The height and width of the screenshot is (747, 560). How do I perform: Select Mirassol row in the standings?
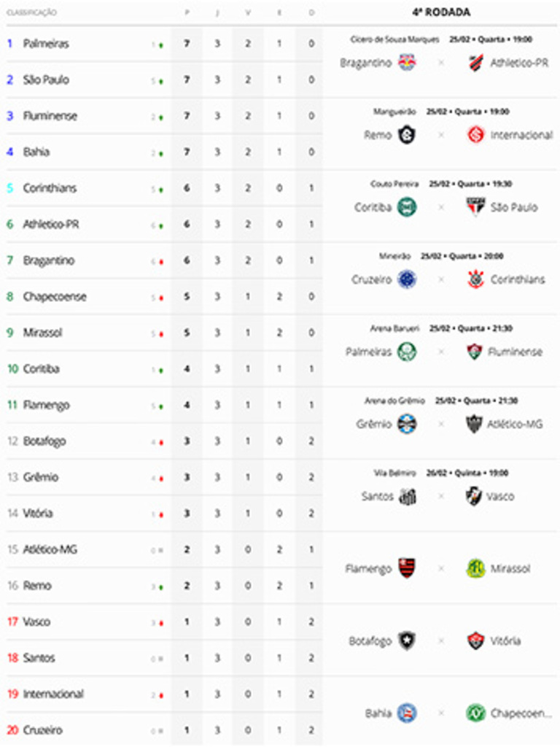(42, 333)
